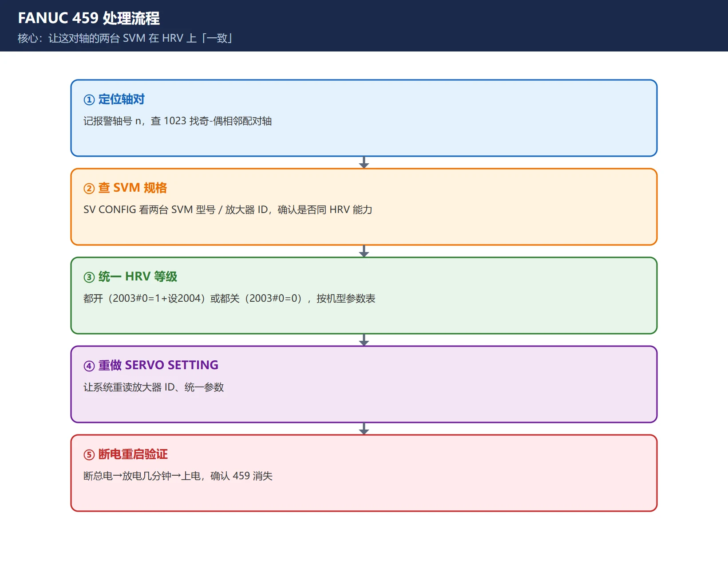Select the line starting with "断总电→放电几分钟"
The width and height of the screenshot is (728, 568).
click(178, 476)
